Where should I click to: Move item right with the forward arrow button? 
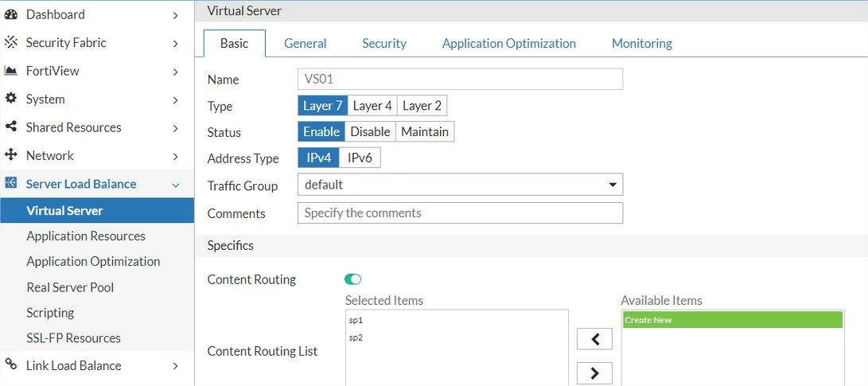(594, 373)
